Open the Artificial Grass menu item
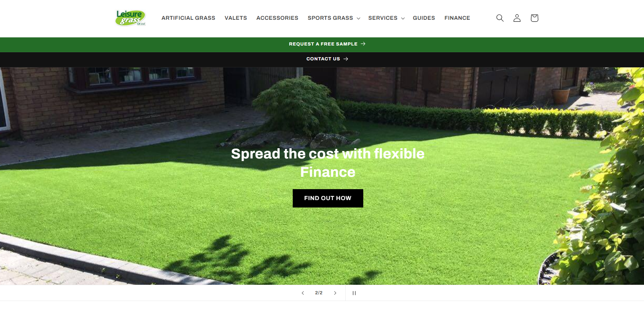 click(188, 18)
